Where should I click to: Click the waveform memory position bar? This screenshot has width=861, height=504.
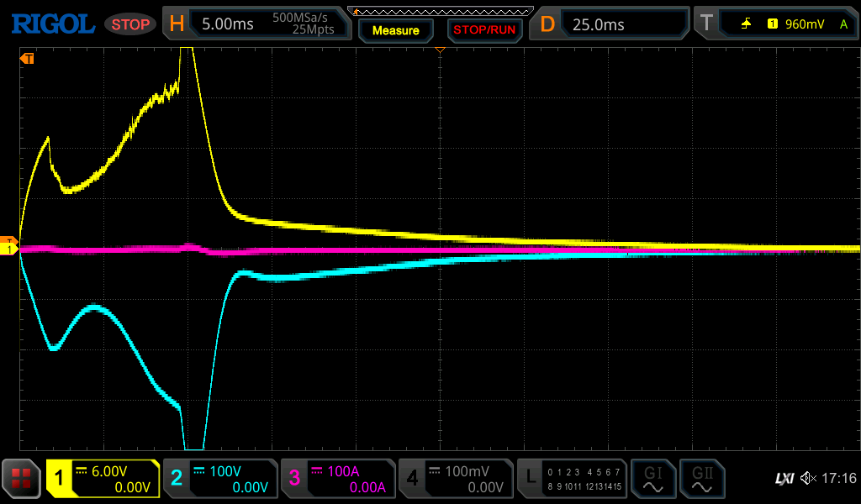[x=440, y=11]
